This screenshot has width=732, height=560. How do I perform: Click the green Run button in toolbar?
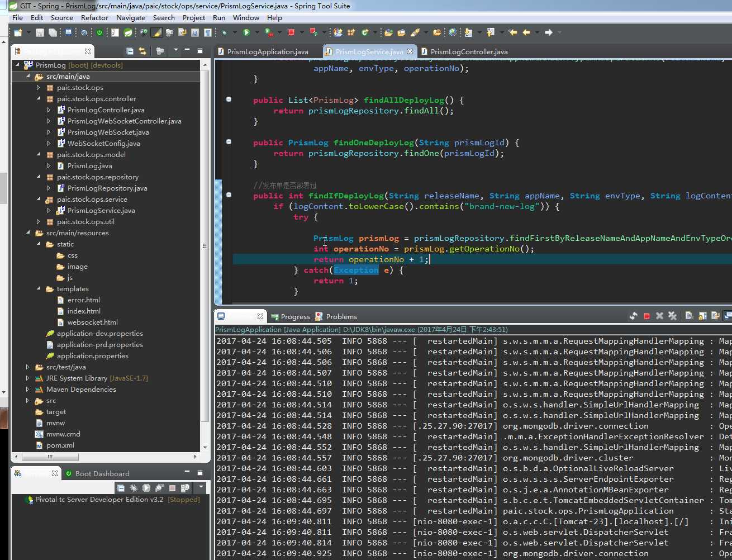(246, 32)
